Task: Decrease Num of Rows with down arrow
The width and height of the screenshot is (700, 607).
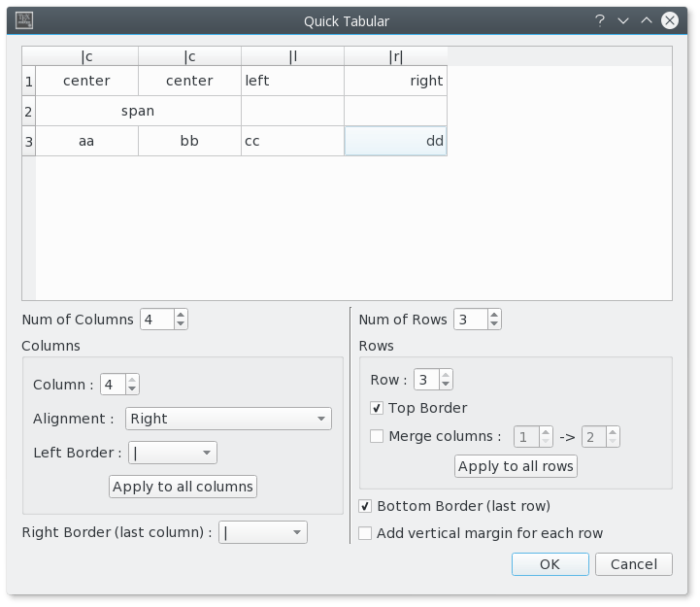Action: tap(495, 324)
